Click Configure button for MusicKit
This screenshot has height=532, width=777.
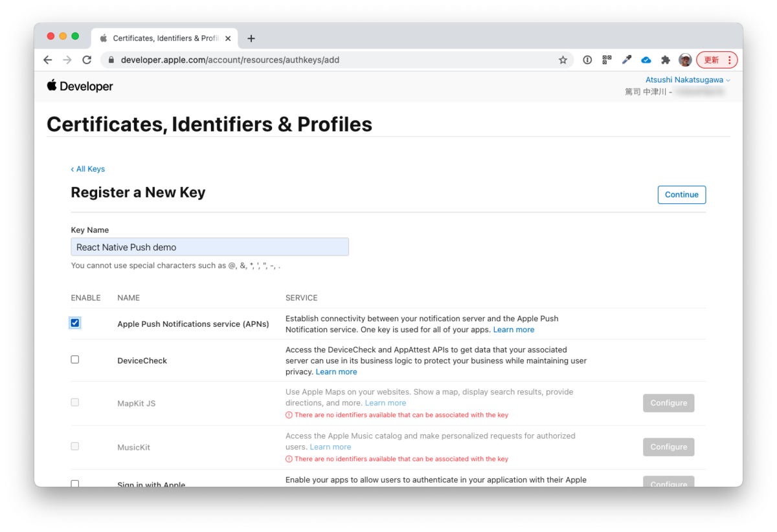(x=669, y=447)
